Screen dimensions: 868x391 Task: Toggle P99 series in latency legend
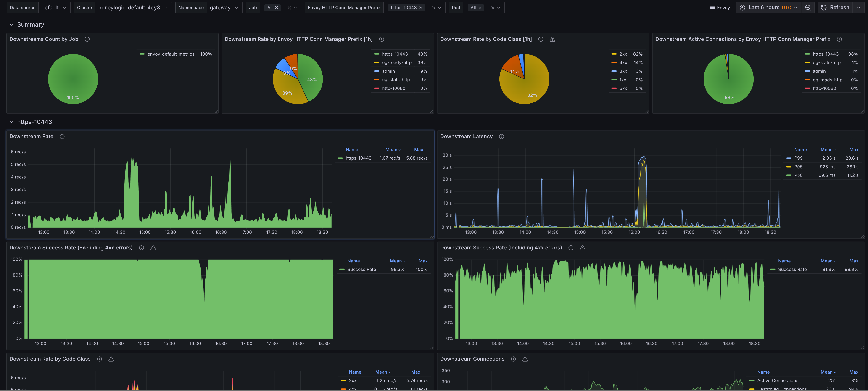click(798, 158)
